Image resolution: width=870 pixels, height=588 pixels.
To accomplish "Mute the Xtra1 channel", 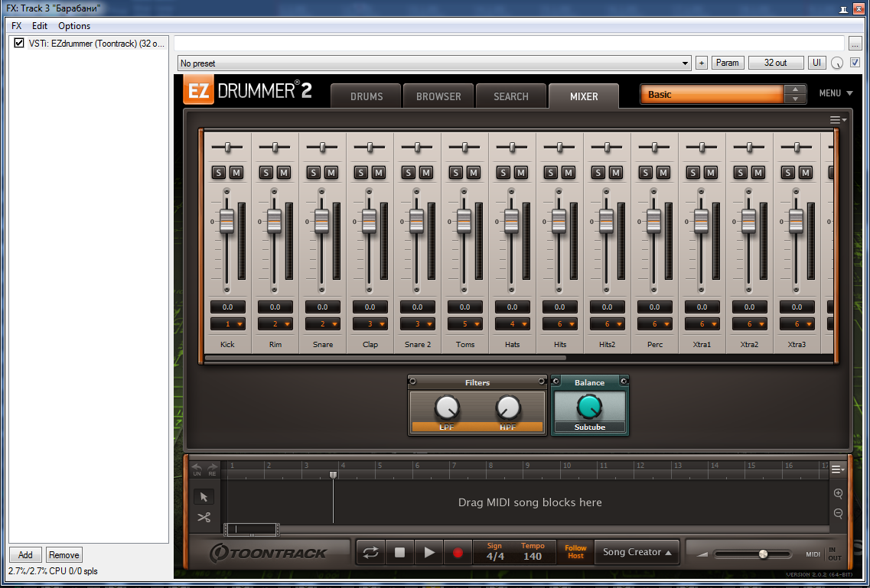I will 710,172.
